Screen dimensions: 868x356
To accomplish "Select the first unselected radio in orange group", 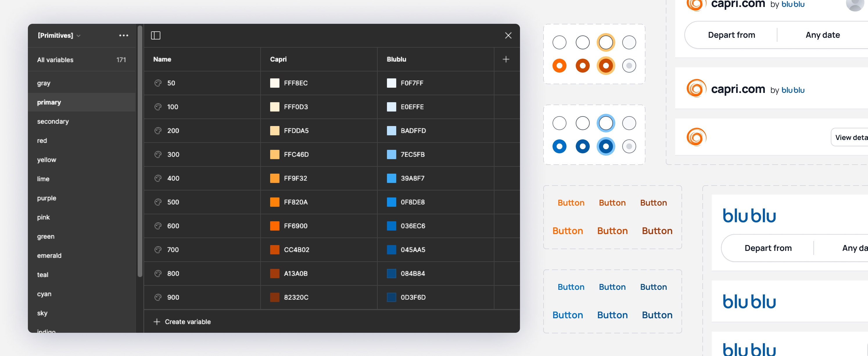I will (559, 42).
